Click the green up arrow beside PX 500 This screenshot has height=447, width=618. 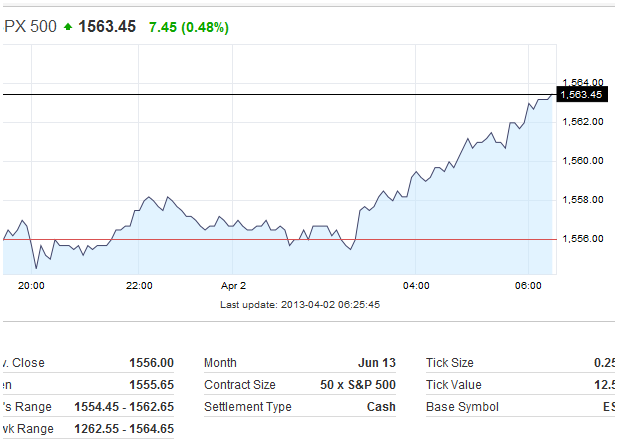pos(68,27)
